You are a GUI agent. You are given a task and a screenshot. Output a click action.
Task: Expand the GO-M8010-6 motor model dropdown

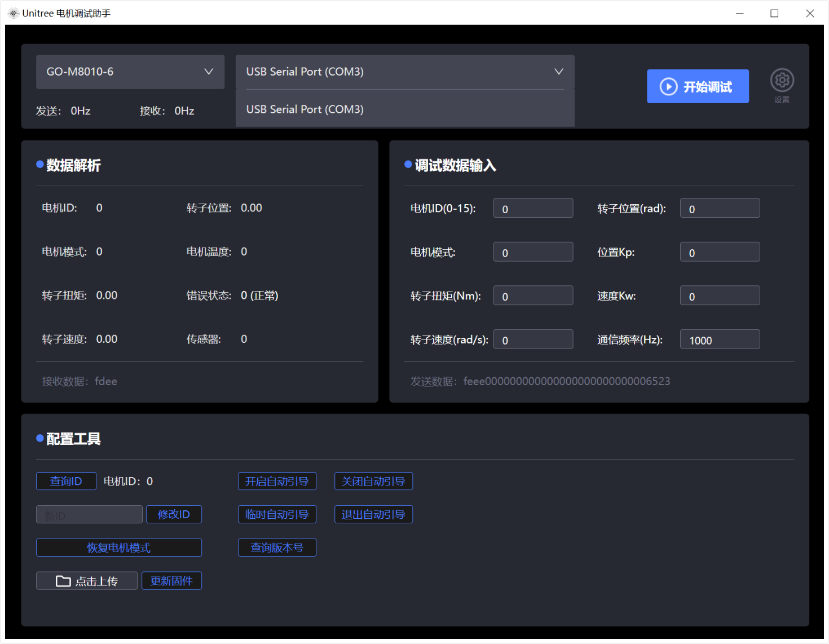pyautogui.click(x=130, y=72)
